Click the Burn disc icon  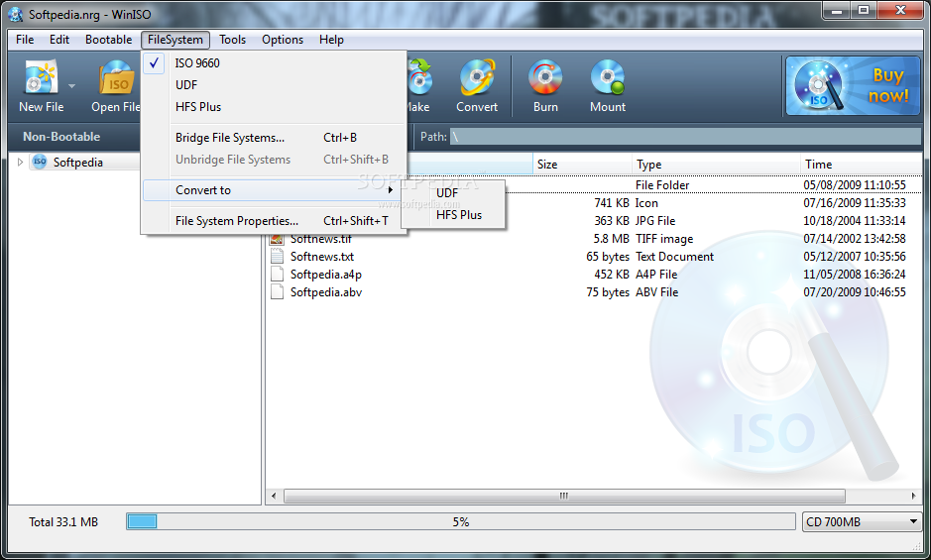545,77
